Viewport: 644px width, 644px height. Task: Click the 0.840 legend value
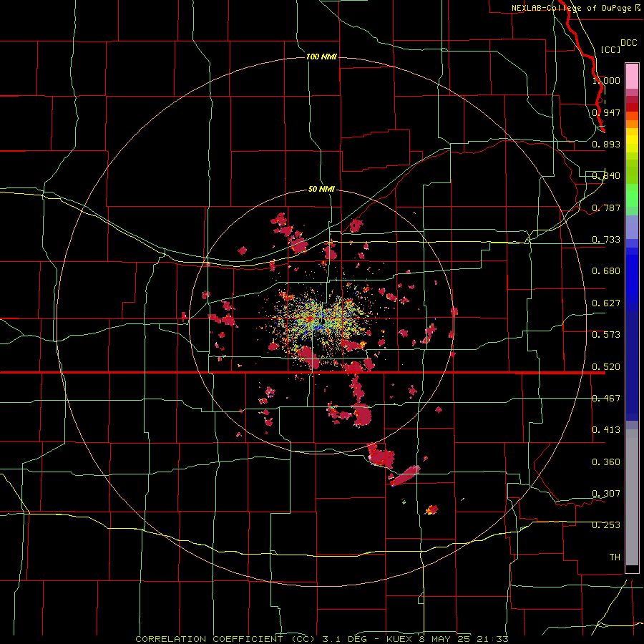click(606, 176)
